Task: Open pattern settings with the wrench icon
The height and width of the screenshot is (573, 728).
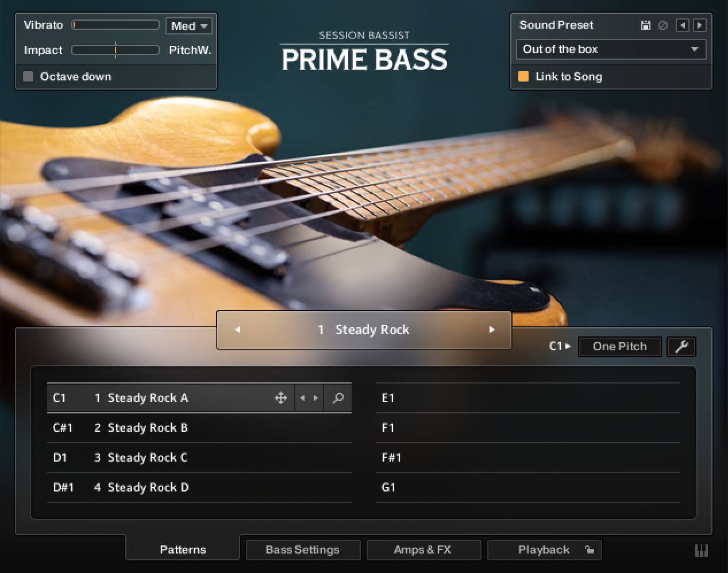Action: click(681, 347)
